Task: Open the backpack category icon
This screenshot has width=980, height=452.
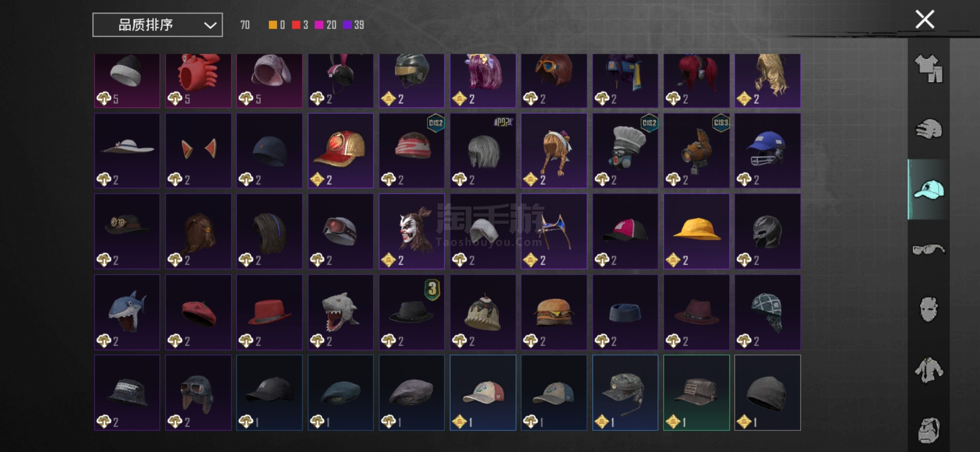Action: [x=928, y=430]
